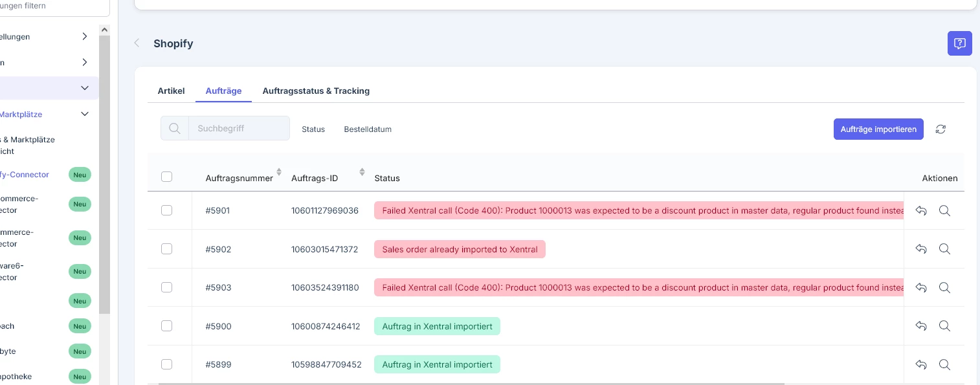
Task: Click the sidebar vertical scrollbar
Action: pyautogui.click(x=104, y=175)
